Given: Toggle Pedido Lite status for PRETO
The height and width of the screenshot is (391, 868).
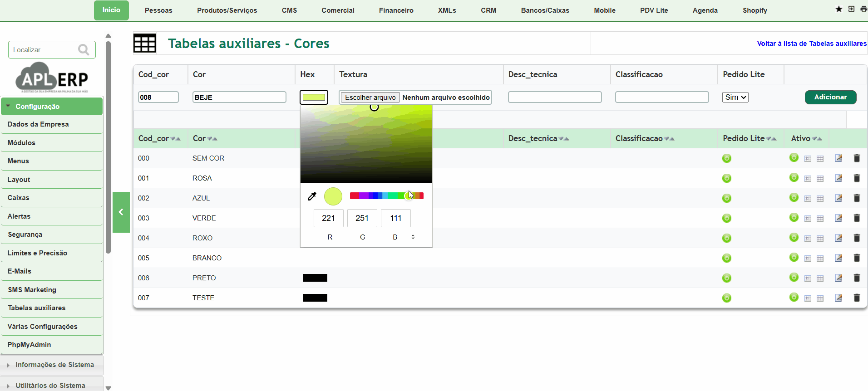Looking at the screenshot, I should pyautogui.click(x=727, y=278).
